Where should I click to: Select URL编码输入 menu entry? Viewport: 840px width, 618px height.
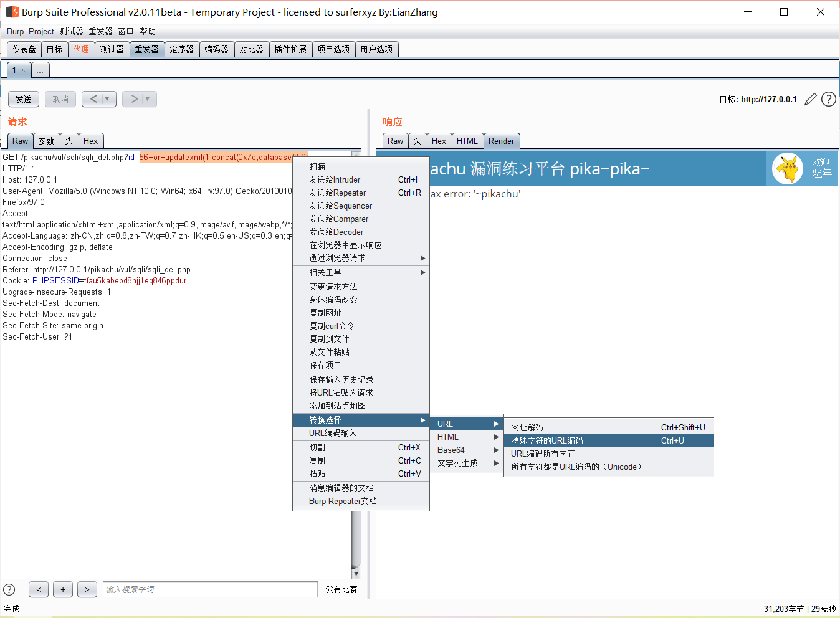[x=361, y=433]
